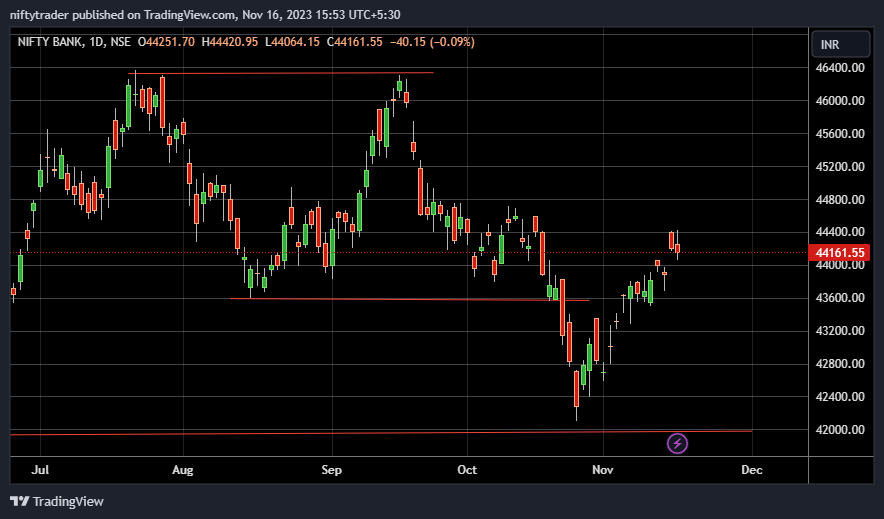
Task: Click the Jul label on time axis
Action: (40, 469)
